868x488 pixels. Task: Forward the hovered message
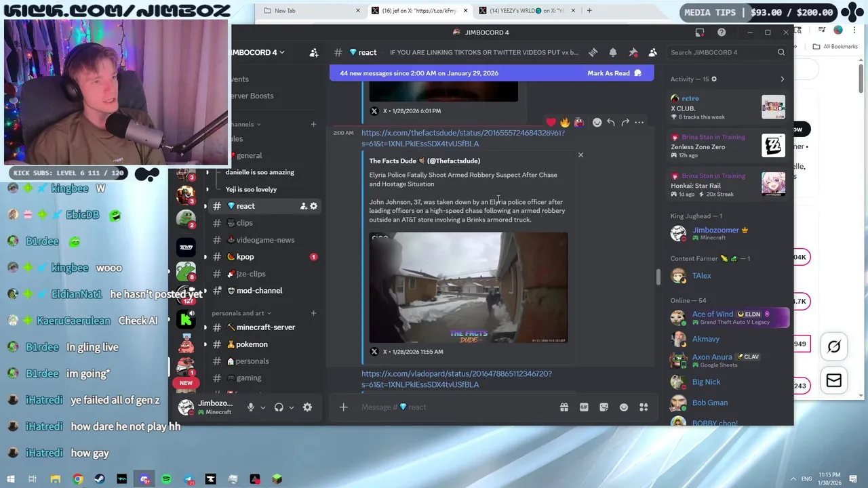[x=625, y=122]
